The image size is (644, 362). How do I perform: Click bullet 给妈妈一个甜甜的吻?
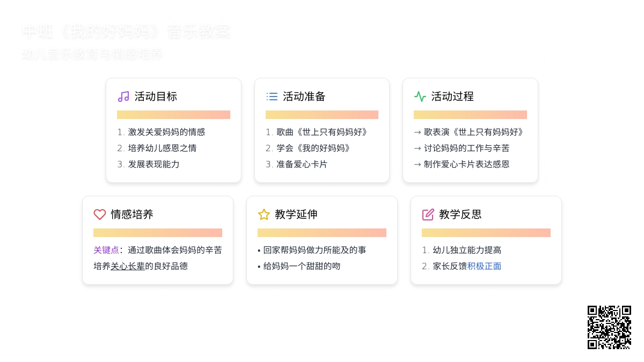point(302,266)
